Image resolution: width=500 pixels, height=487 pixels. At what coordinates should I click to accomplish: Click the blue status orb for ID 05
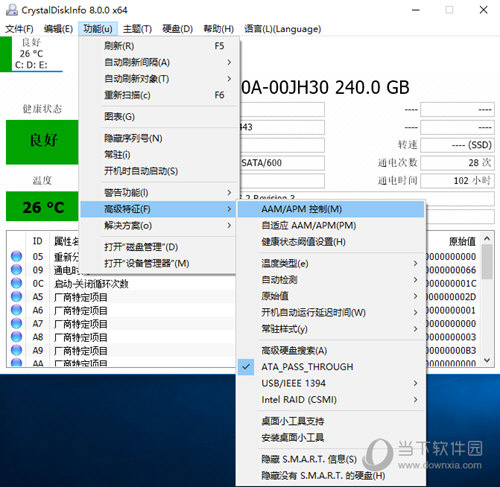point(16,256)
